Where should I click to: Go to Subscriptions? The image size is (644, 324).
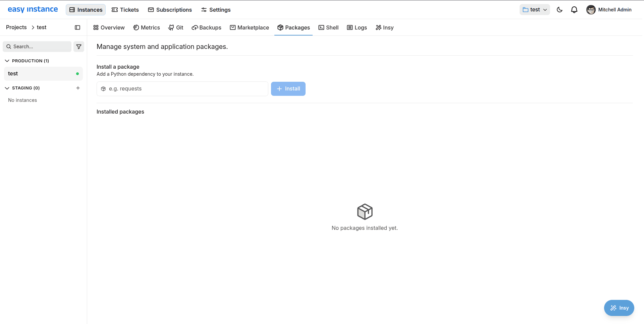point(170,10)
